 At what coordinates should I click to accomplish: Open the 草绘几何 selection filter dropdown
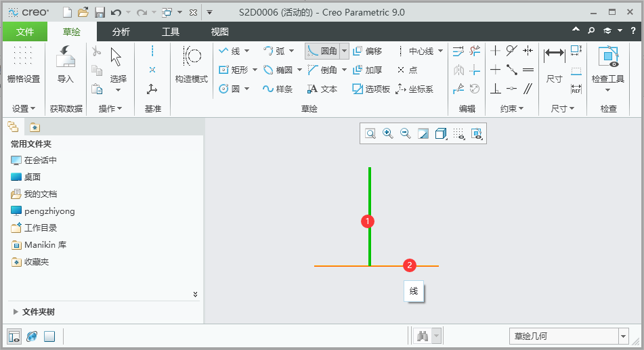(624, 336)
